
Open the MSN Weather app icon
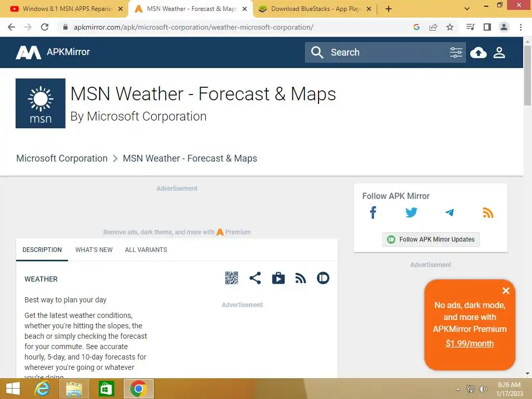pyautogui.click(x=41, y=103)
